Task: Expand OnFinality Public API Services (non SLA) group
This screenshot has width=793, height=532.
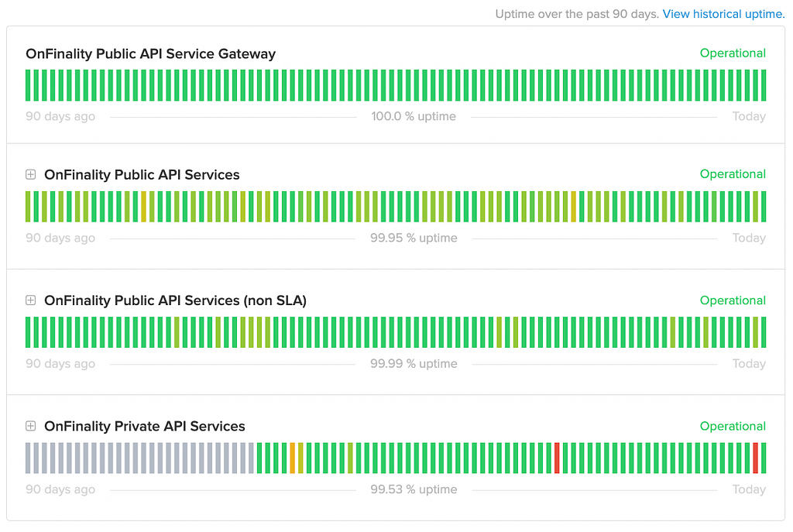Action: click(x=31, y=300)
